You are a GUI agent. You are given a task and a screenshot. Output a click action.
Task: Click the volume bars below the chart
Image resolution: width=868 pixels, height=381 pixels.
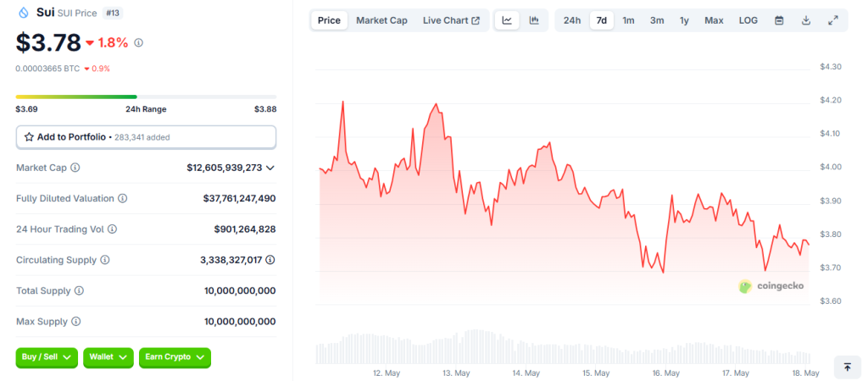click(x=565, y=347)
